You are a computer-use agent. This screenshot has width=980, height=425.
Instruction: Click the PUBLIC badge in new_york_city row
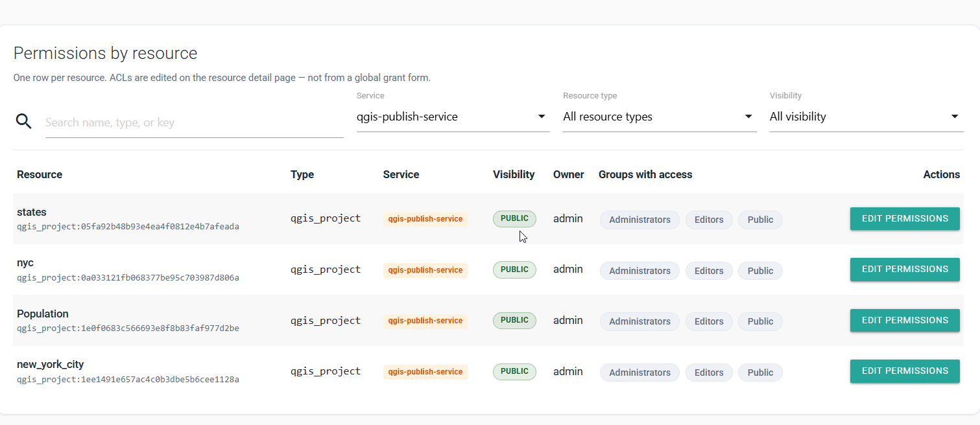[x=514, y=371]
